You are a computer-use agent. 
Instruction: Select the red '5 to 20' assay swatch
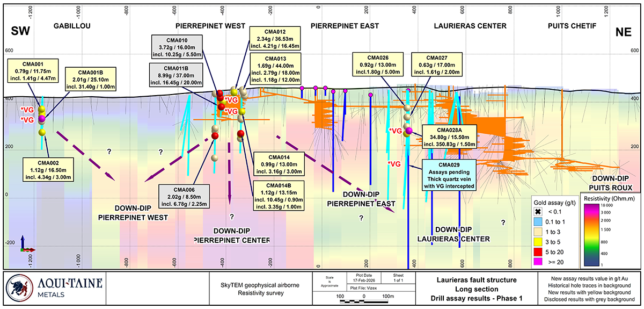coord(537,251)
